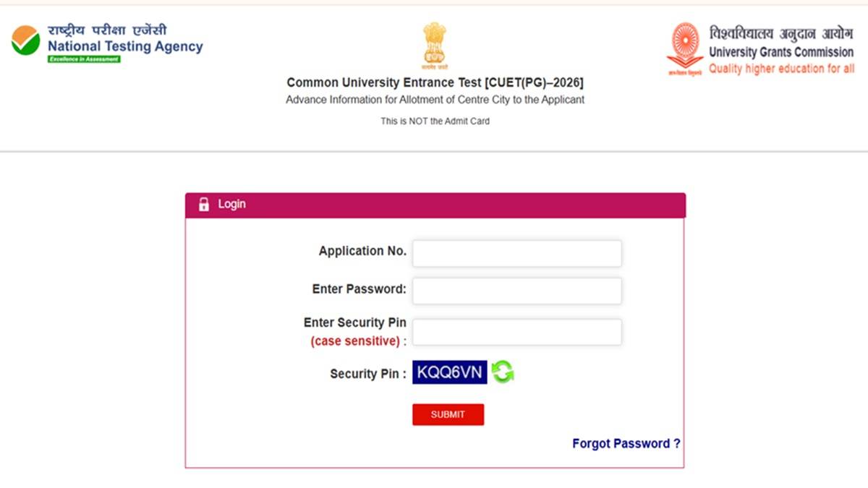This screenshot has height=488, width=868.
Task: Click the red '(case sensitive)' label
Action: click(x=355, y=341)
